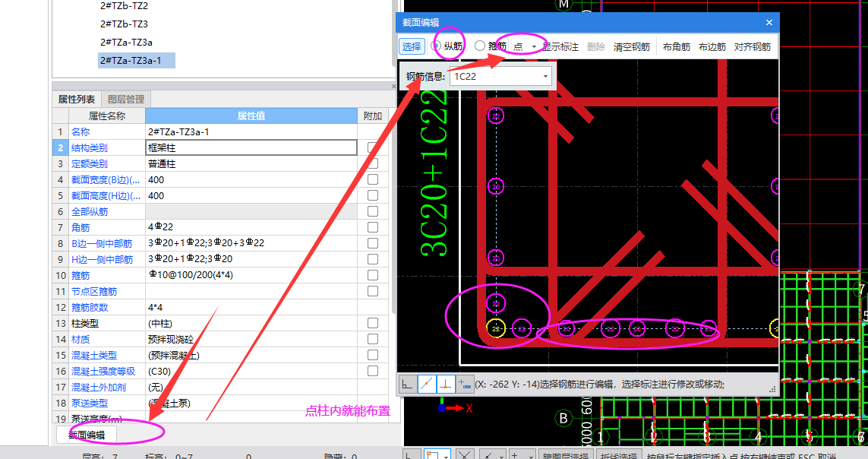Check the 附加 box for 箍筋 row
Image resolution: width=868 pixels, height=459 pixels.
click(x=373, y=275)
